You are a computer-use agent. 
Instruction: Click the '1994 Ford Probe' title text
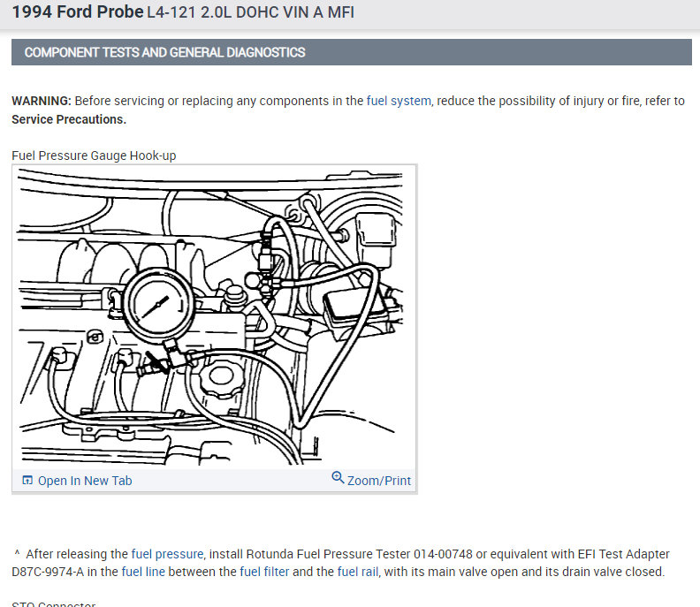(x=78, y=12)
